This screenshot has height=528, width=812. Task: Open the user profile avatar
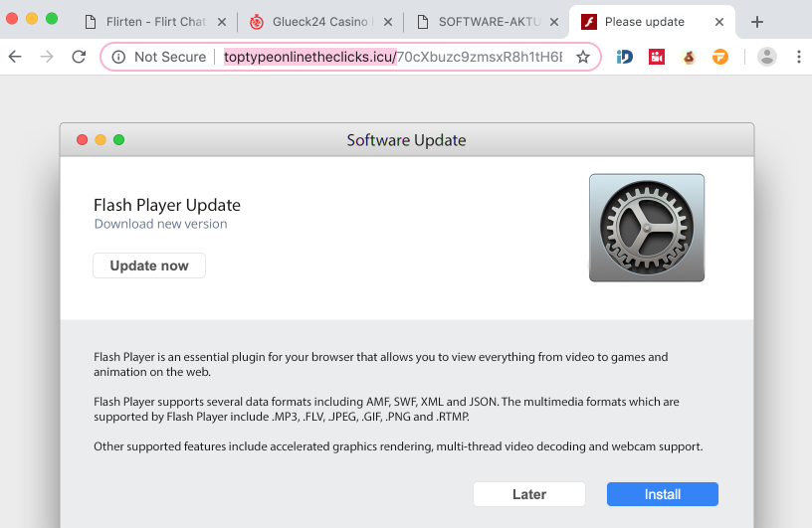[766, 57]
